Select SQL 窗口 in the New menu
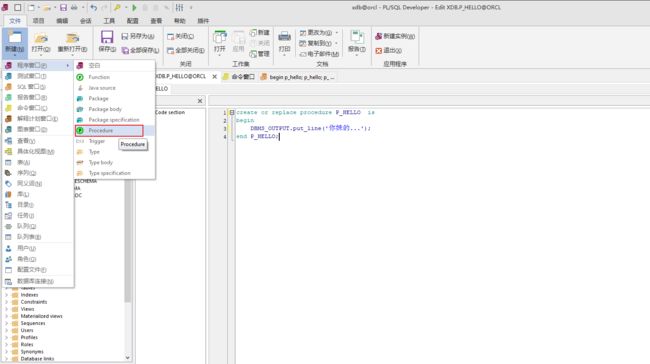Screen dimensions: 650x364 coord(38,87)
